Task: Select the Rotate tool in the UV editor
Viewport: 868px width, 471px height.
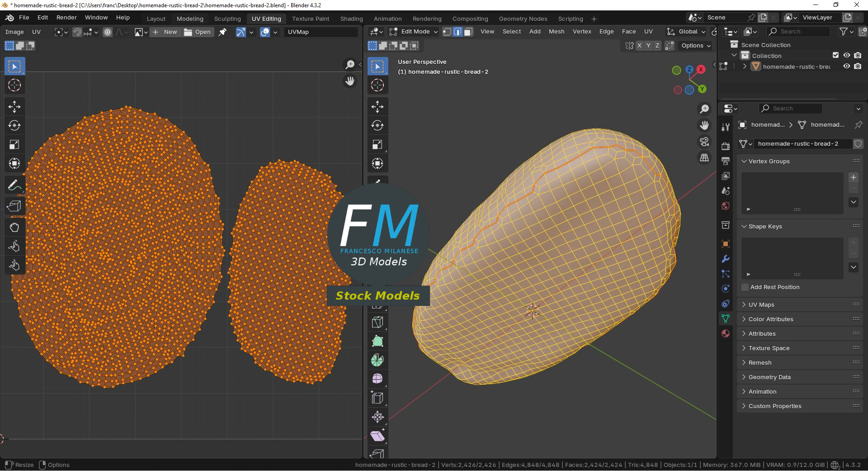Action: [x=14, y=126]
